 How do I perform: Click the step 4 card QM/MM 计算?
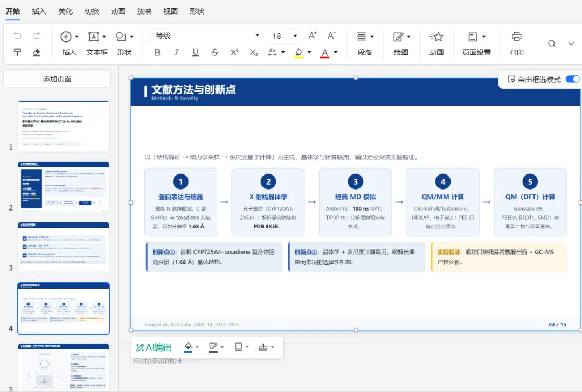[x=443, y=202]
